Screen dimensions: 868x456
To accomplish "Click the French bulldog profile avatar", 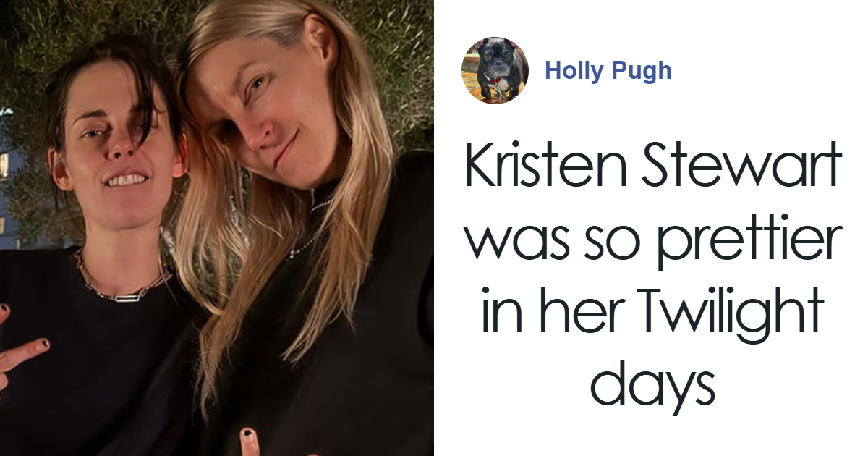I will tap(495, 70).
